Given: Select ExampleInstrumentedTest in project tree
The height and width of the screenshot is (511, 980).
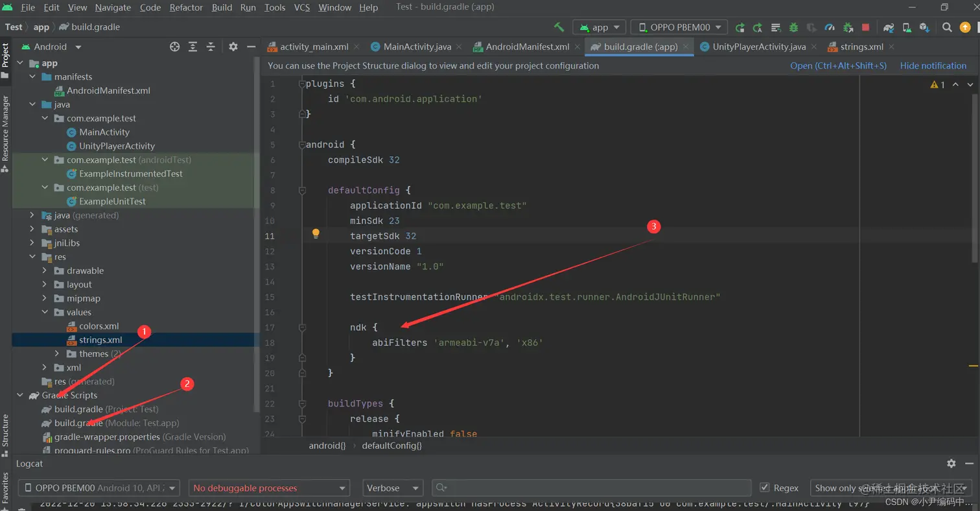Looking at the screenshot, I should (x=130, y=174).
